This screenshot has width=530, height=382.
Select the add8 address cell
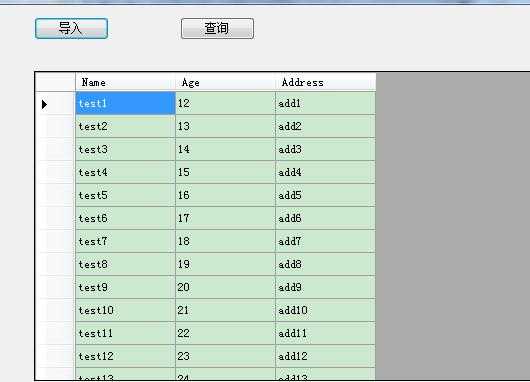pos(326,264)
